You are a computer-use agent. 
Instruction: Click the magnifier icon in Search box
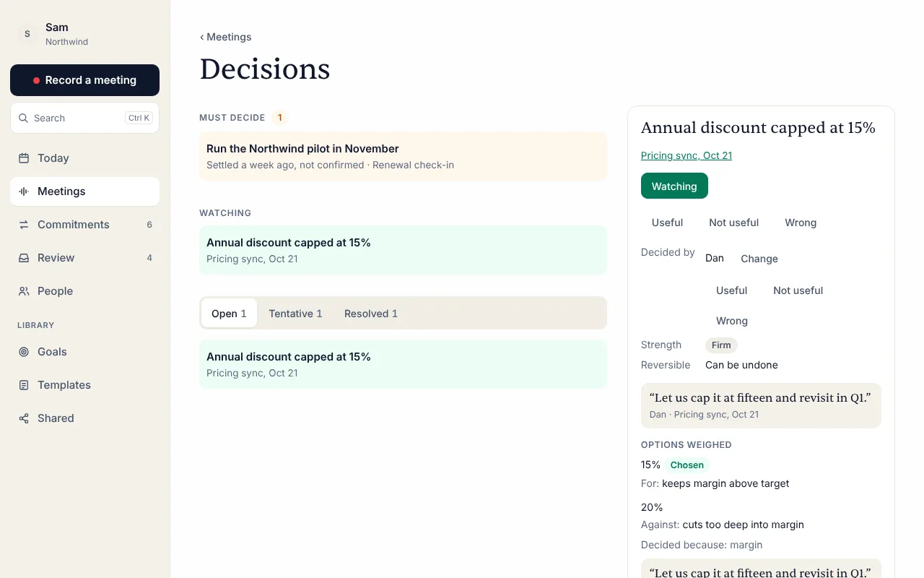pyautogui.click(x=24, y=118)
